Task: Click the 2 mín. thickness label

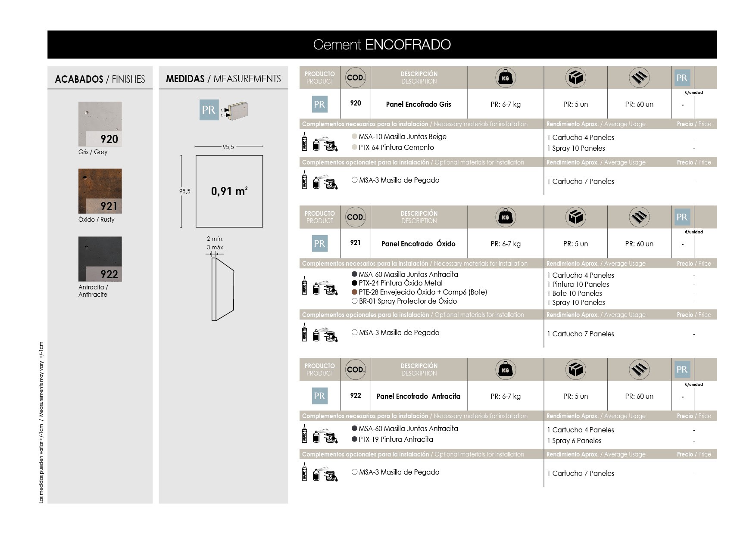Action: point(215,239)
